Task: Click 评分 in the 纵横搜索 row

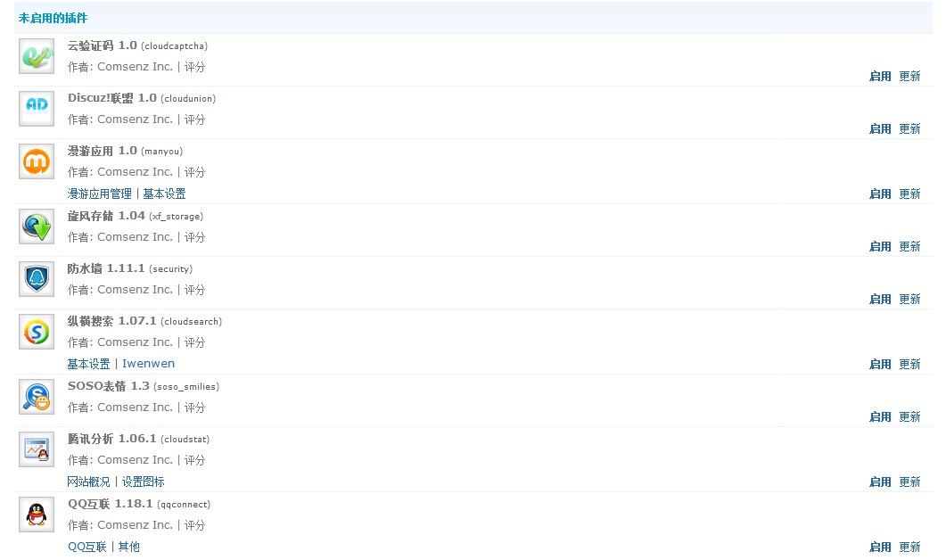Action: coord(194,342)
